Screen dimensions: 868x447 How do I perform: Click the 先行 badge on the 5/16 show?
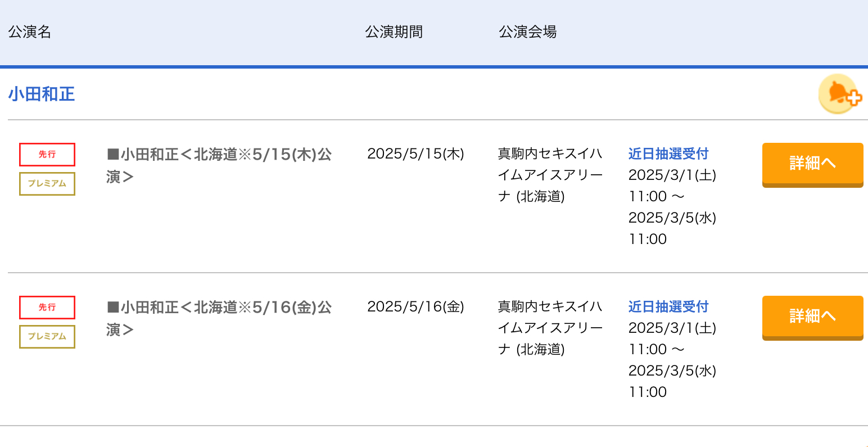(x=47, y=308)
